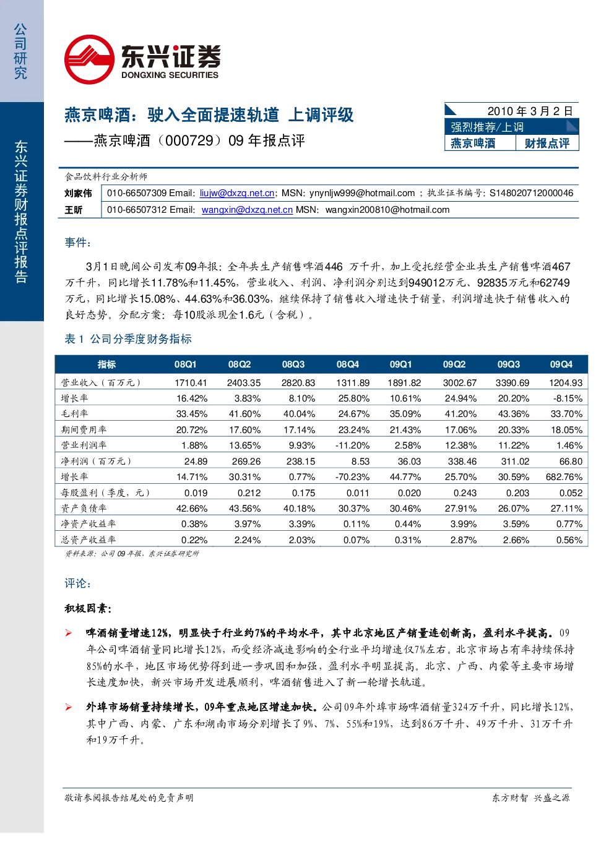Select the revenue value 1710.41

coord(191,383)
